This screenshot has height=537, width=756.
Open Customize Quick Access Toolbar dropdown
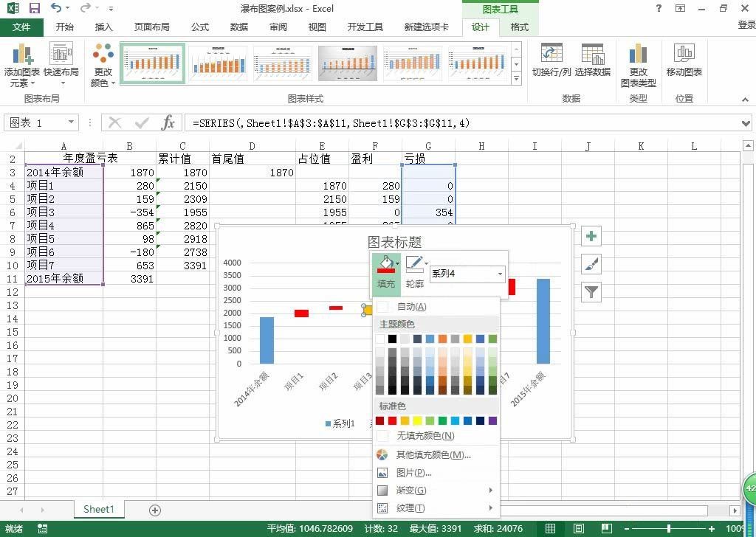coord(111,8)
